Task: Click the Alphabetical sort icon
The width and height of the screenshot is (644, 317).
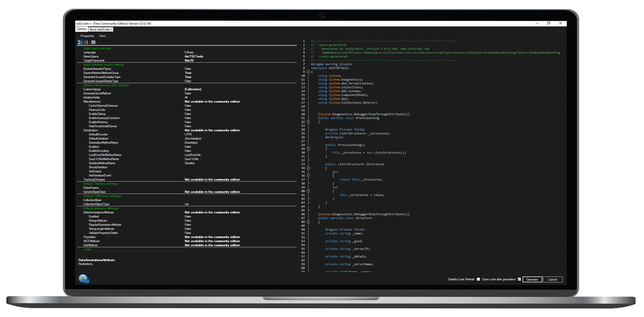Action: click(86, 42)
